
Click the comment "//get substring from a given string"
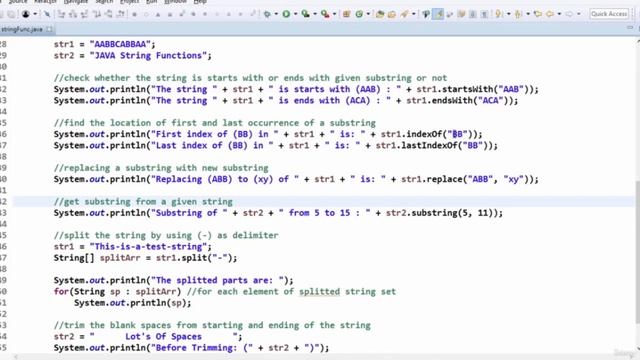[143, 202]
